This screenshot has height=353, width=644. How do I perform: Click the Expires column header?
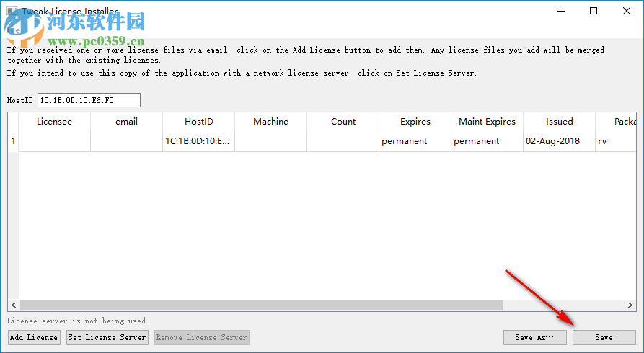[415, 122]
